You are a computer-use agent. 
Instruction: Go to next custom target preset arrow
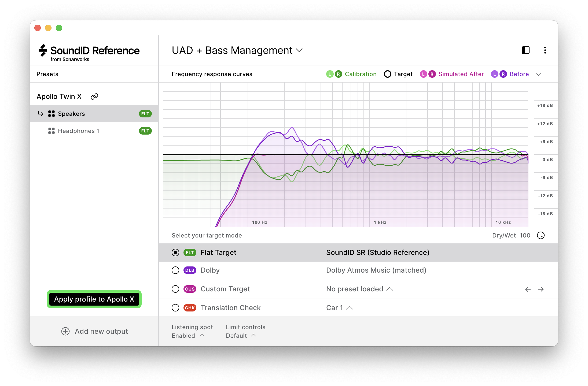pyautogui.click(x=541, y=289)
